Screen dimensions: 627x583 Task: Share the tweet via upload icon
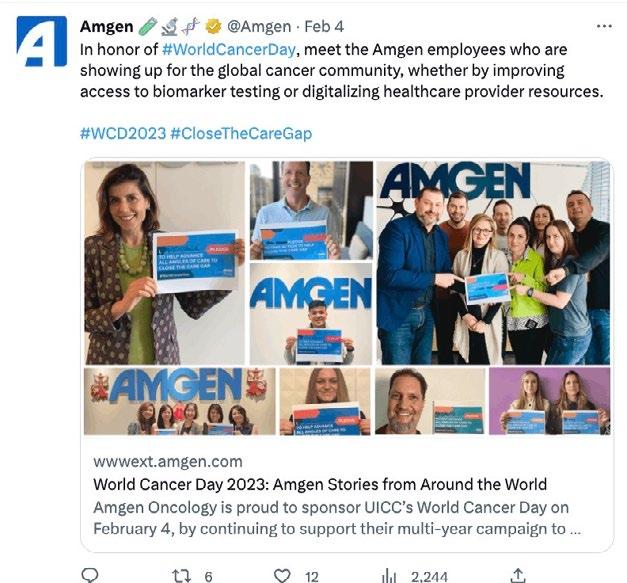click(x=518, y=575)
